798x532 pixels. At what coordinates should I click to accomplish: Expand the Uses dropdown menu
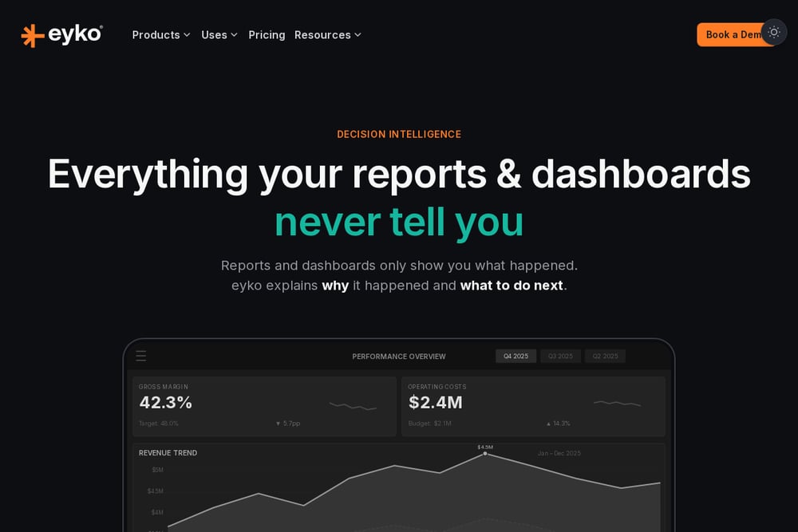coord(219,35)
